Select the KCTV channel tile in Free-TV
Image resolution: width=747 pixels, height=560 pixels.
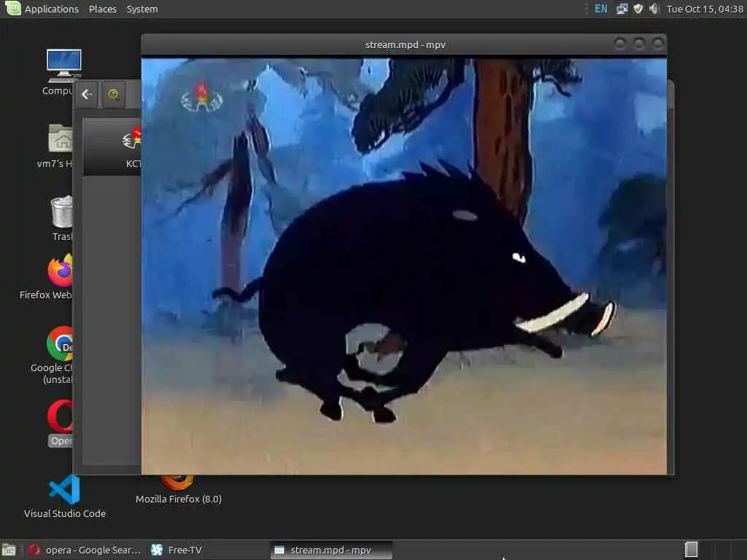(x=112, y=147)
